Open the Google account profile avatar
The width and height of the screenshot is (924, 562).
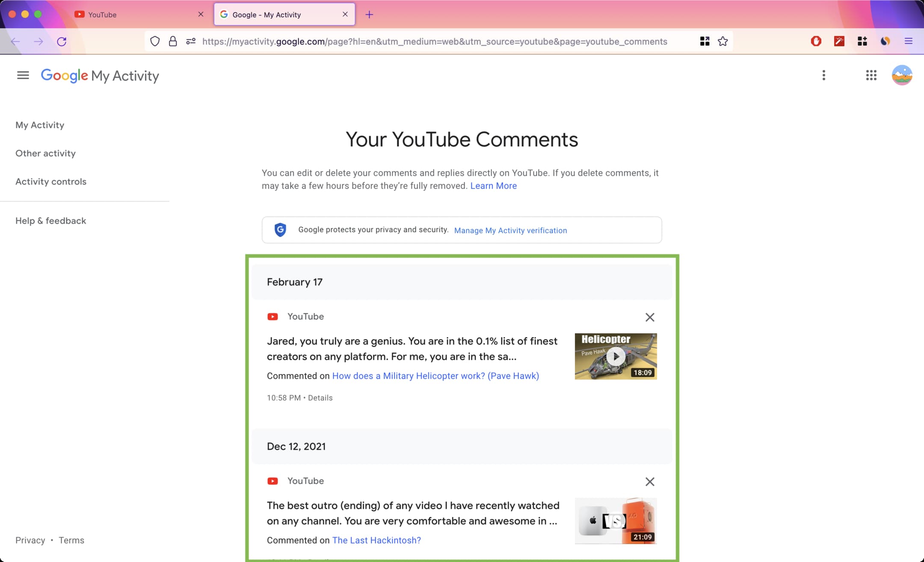[x=902, y=75]
